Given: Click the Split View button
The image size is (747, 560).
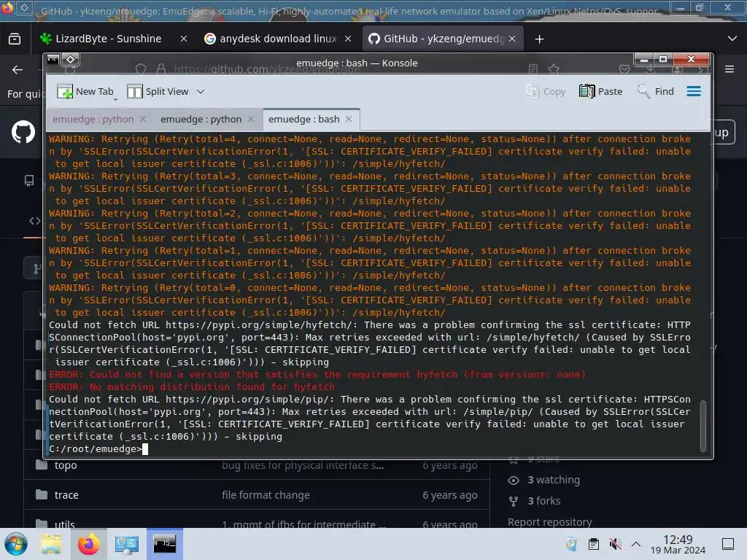Looking at the screenshot, I should (x=158, y=91).
